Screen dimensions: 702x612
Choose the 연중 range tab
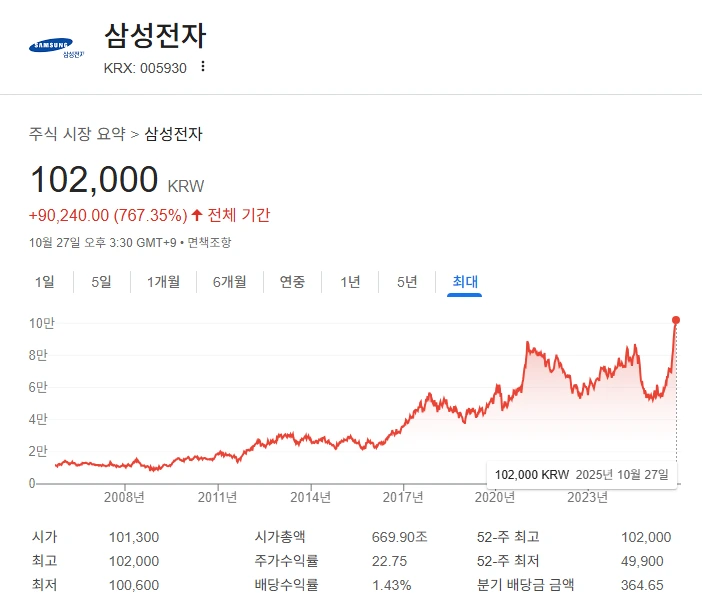tap(292, 282)
